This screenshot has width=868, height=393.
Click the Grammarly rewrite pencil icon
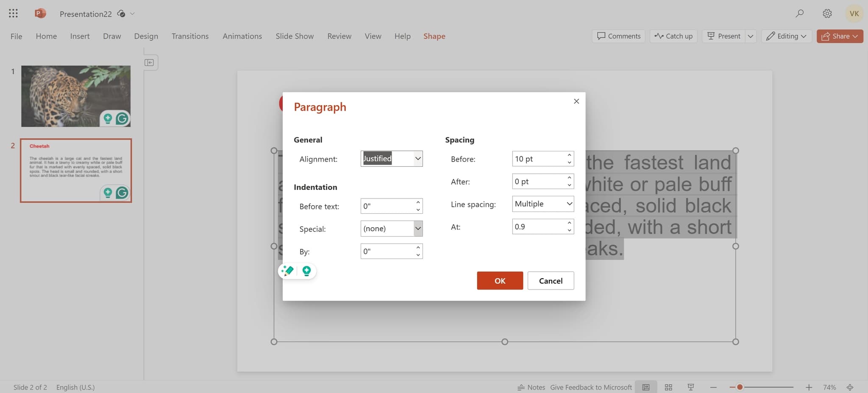point(287,271)
